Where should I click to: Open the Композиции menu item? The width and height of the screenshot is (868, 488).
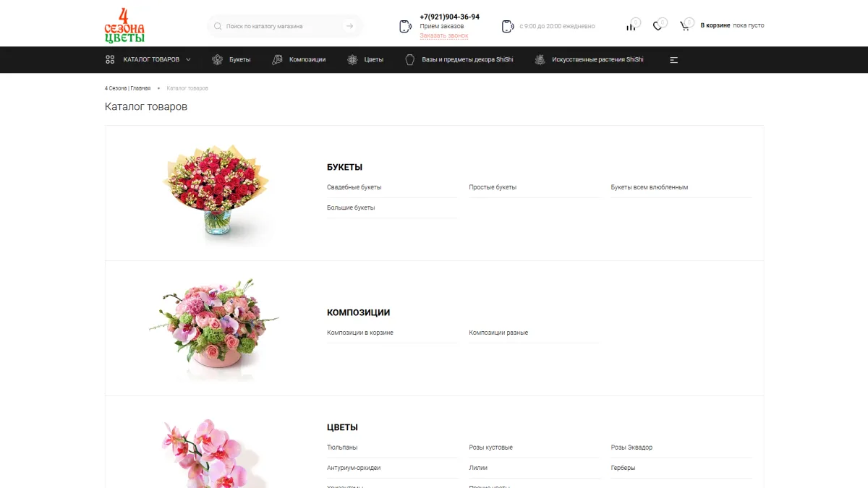coord(307,60)
